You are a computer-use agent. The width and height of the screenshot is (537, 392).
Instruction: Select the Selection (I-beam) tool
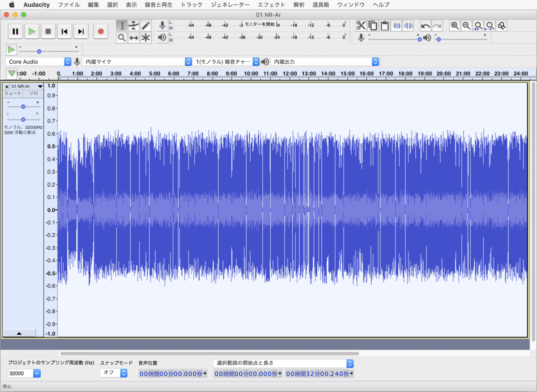[x=122, y=26]
